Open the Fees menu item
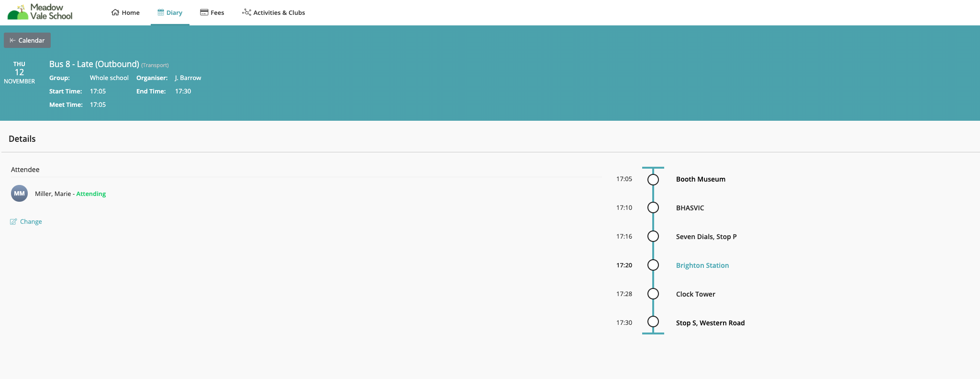Screen dimensions: 980x379 pos(212,12)
